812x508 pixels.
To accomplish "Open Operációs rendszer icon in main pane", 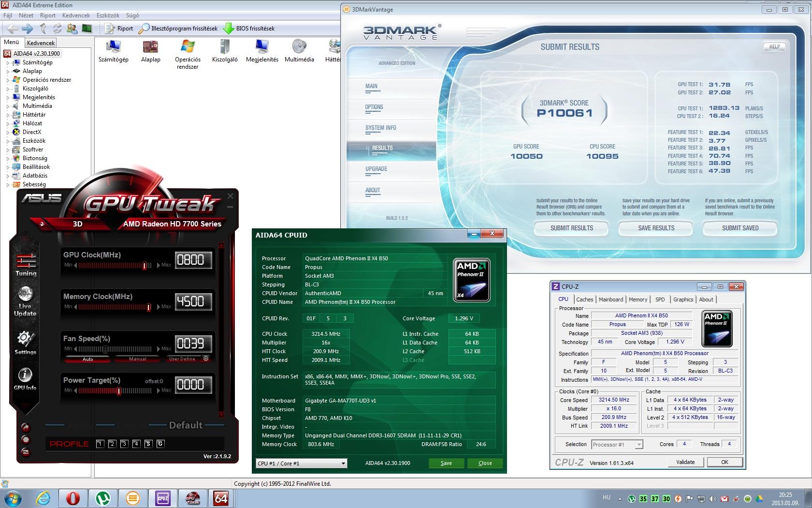I will [x=188, y=54].
